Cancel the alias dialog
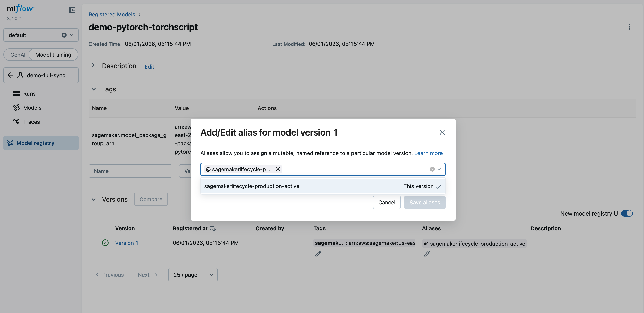Image resolution: width=644 pixels, height=313 pixels. 387,202
